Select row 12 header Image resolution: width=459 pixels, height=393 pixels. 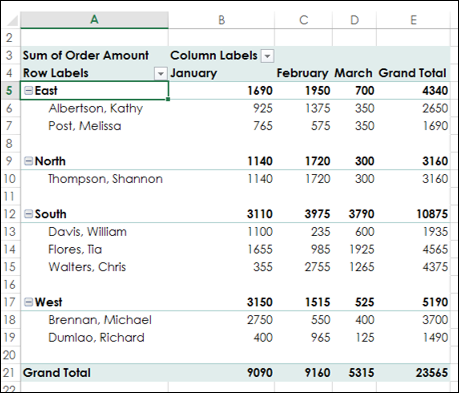point(10,214)
